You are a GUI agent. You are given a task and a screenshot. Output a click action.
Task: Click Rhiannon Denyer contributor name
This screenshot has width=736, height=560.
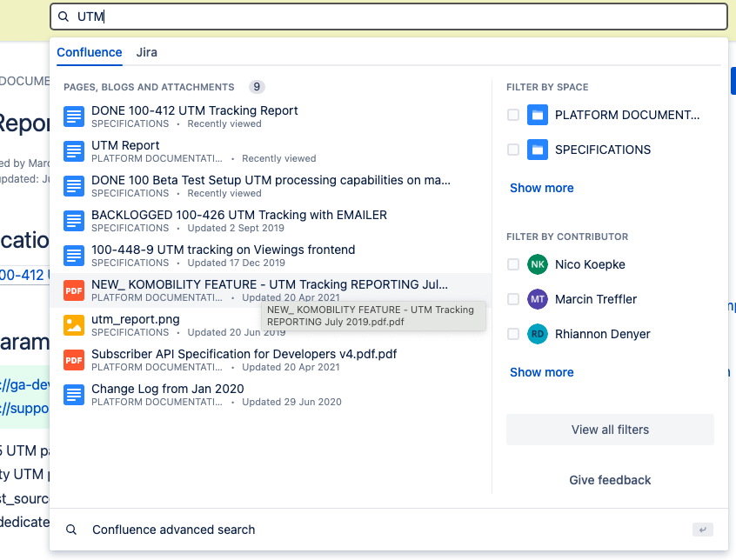click(x=603, y=334)
